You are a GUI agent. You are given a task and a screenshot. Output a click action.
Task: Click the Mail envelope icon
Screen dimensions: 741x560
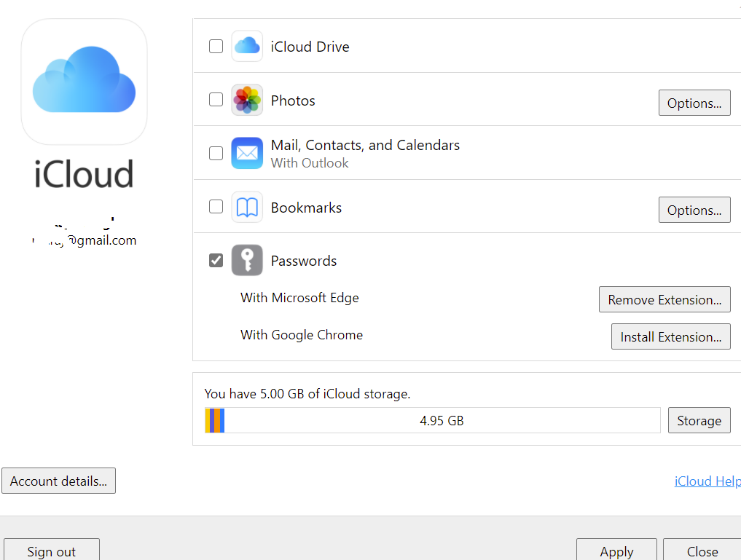pyautogui.click(x=247, y=153)
